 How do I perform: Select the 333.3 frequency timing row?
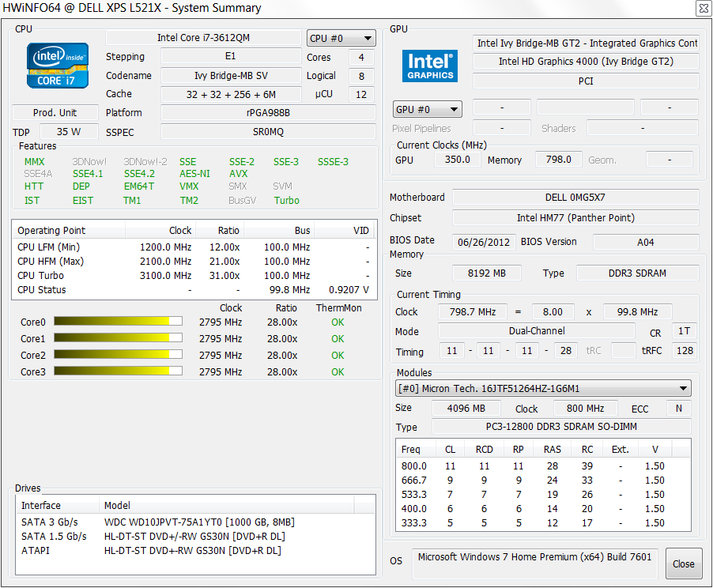[543, 523]
